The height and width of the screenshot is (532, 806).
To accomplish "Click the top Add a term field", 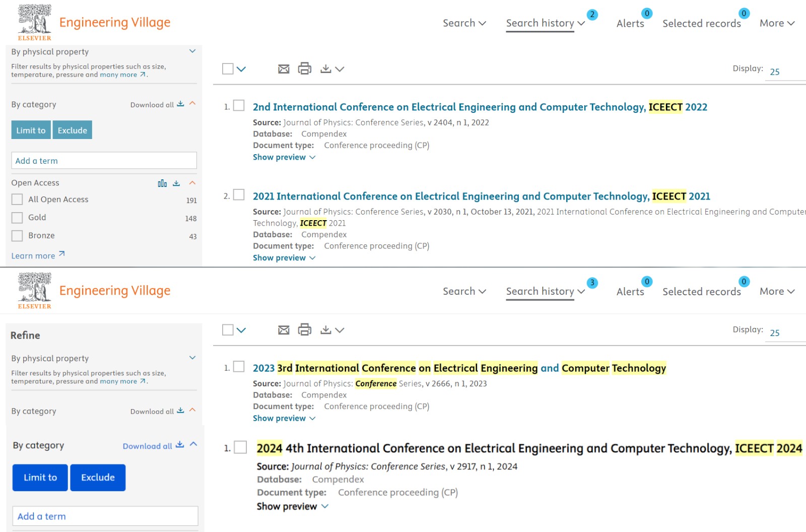I will point(104,161).
